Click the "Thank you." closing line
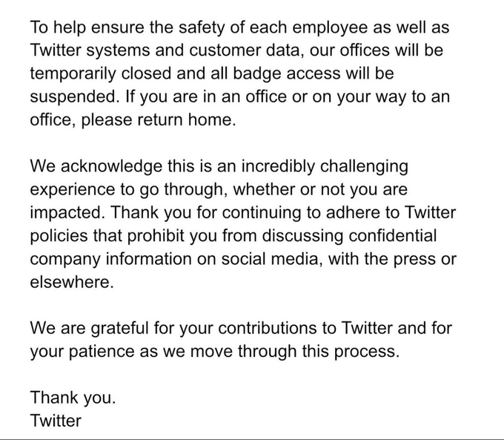 pyautogui.click(x=73, y=398)
